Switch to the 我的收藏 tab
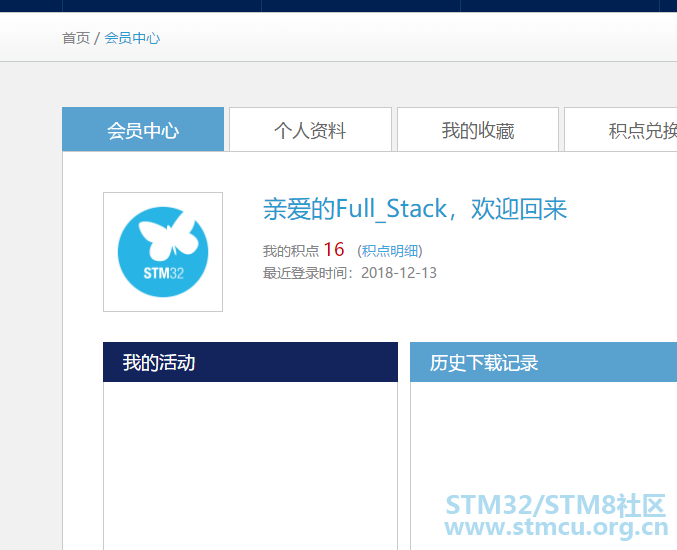The image size is (677, 550). point(478,130)
